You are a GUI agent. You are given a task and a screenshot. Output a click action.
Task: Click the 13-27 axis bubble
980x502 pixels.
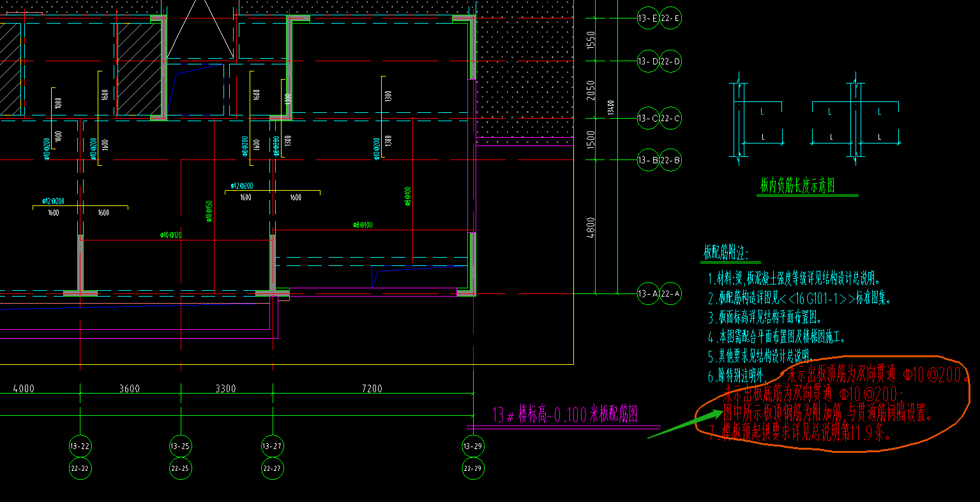[x=273, y=446]
